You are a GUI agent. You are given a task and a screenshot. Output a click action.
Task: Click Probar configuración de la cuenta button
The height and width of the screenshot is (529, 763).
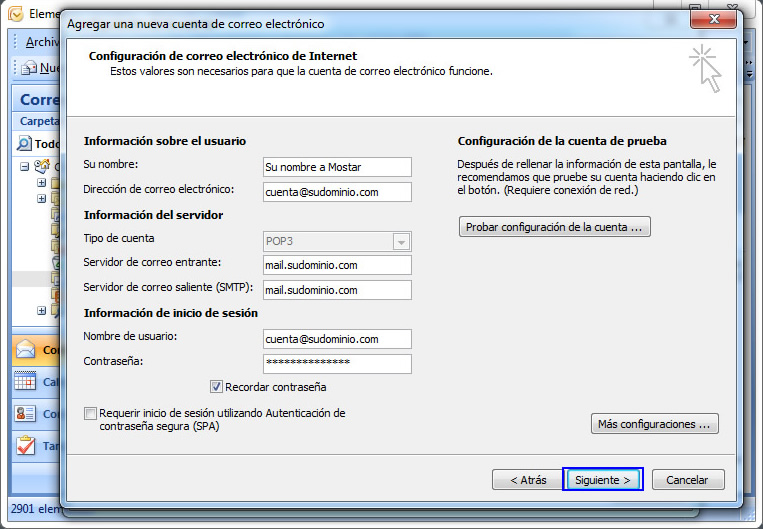pos(555,227)
